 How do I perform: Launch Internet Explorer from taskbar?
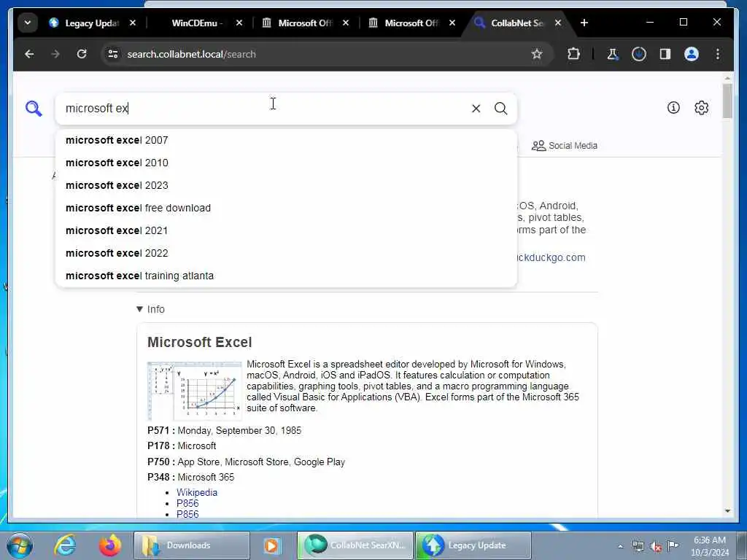pos(65,545)
